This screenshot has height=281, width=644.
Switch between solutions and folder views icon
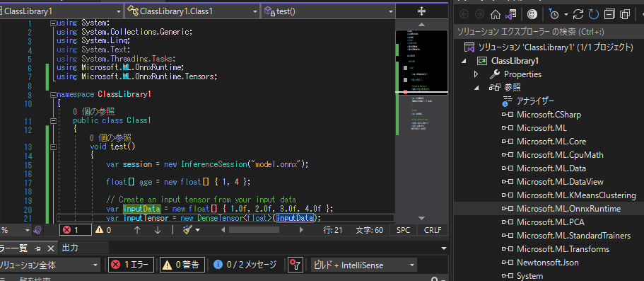[x=511, y=14]
